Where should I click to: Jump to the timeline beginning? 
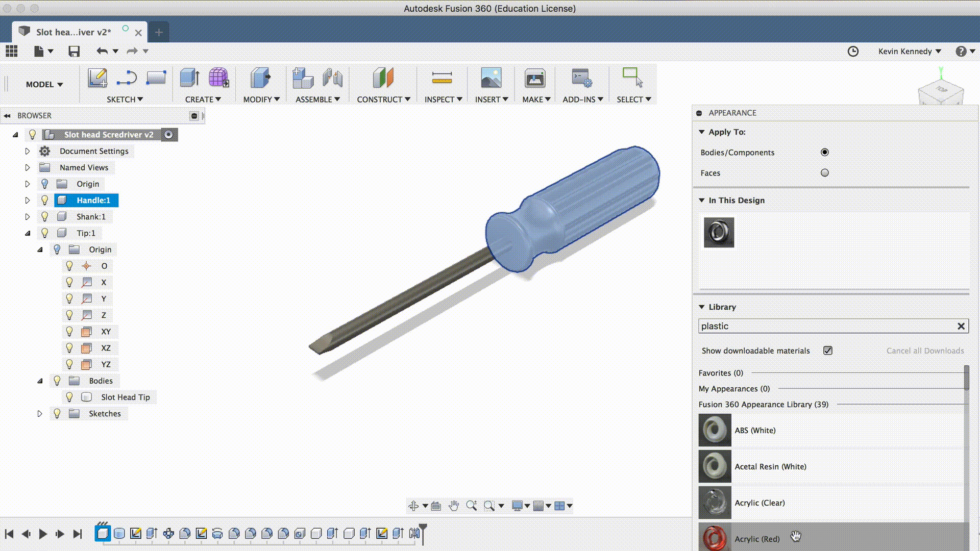9,534
